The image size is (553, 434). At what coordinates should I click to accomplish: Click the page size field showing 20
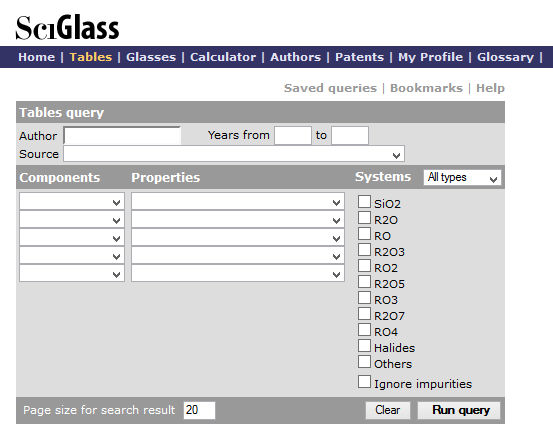[199, 410]
